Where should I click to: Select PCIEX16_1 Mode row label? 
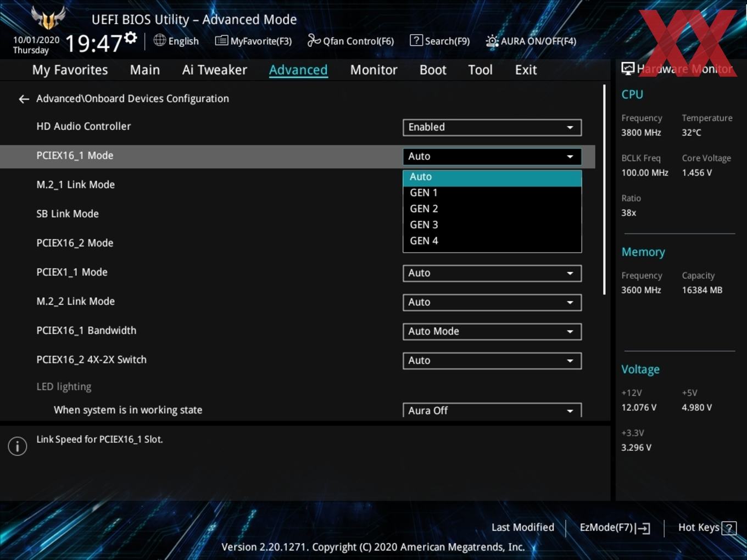pyautogui.click(x=75, y=155)
